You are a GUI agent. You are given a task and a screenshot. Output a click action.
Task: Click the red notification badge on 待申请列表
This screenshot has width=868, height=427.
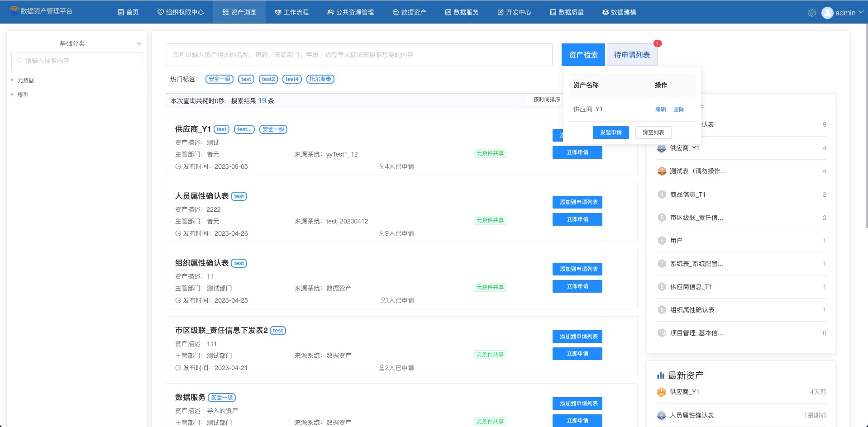(x=658, y=43)
